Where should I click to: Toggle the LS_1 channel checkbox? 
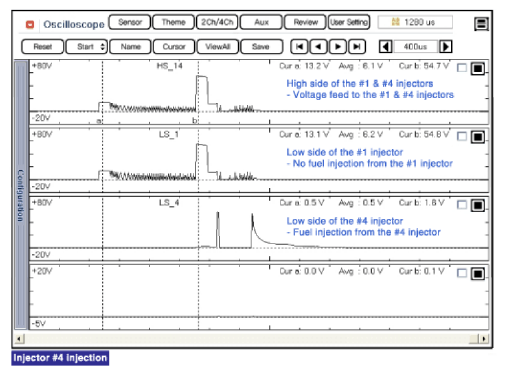coord(462,136)
